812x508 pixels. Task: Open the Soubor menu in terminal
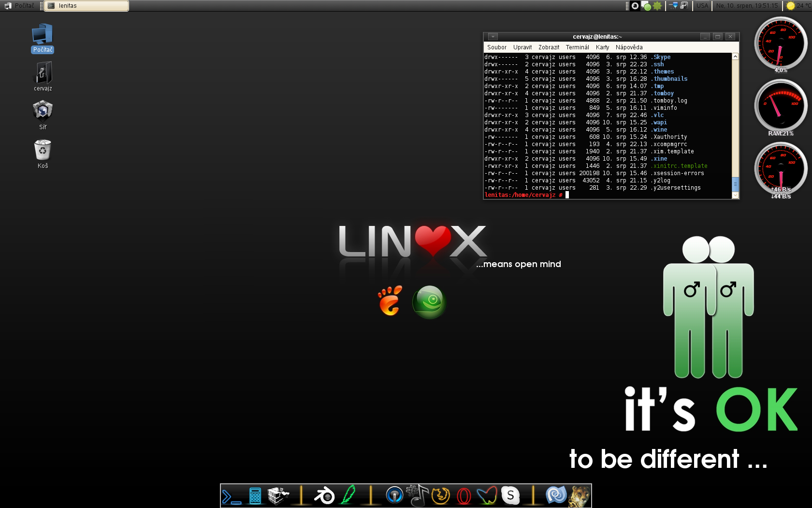click(x=497, y=47)
